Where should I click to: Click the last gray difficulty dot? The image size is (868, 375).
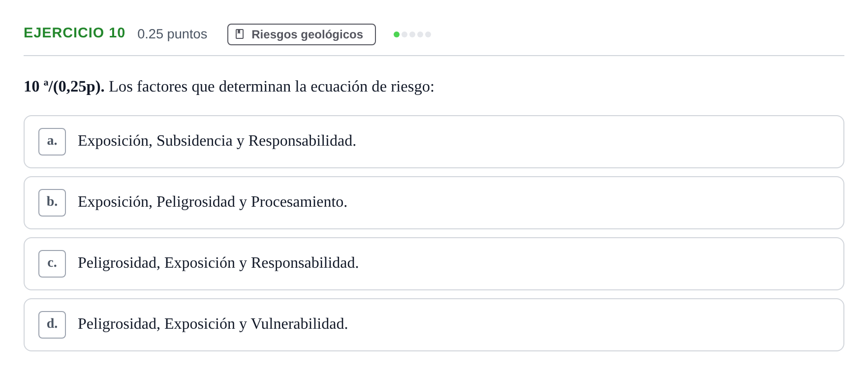428,34
